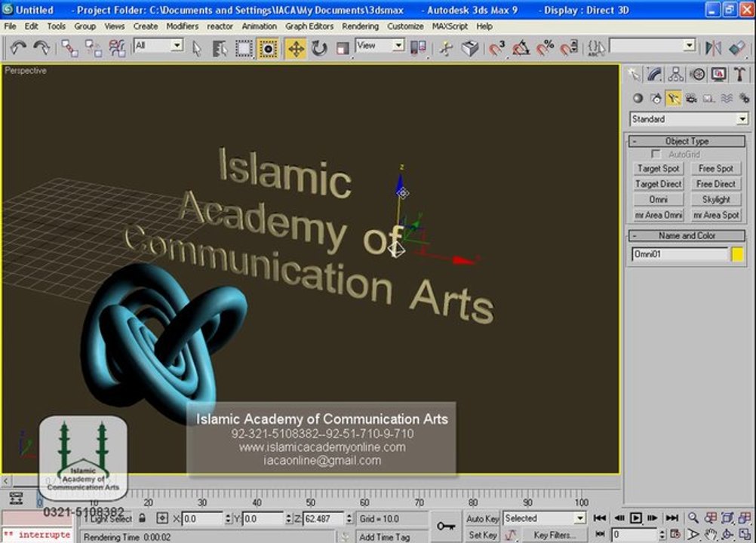Click Select and Manipulate icon
The image size is (756, 543).
(x=446, y=48)
